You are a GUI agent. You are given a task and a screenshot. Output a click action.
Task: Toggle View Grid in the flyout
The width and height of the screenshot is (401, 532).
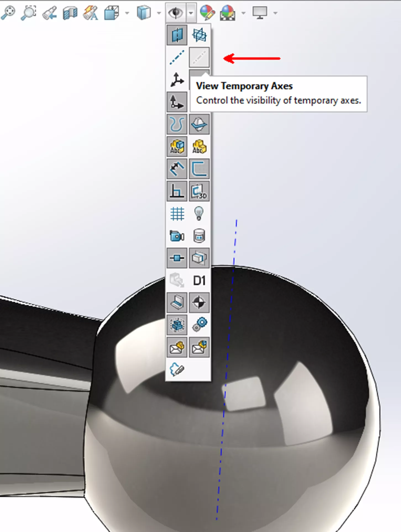click(x=177, y=214)
